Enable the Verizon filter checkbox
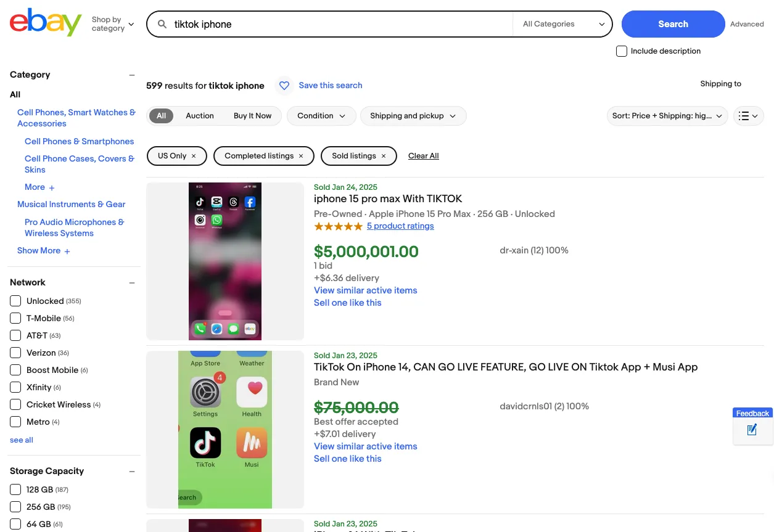 point(15,353)
